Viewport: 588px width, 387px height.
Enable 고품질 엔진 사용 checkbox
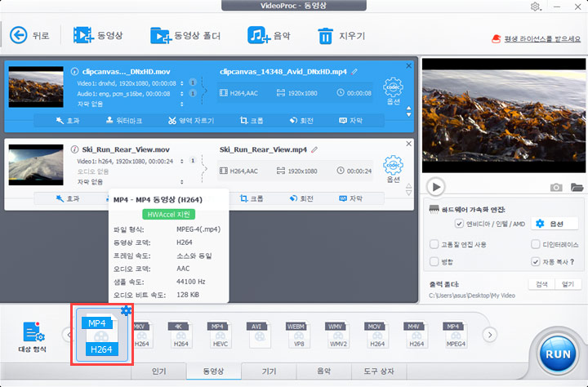[x=434, y=244]
